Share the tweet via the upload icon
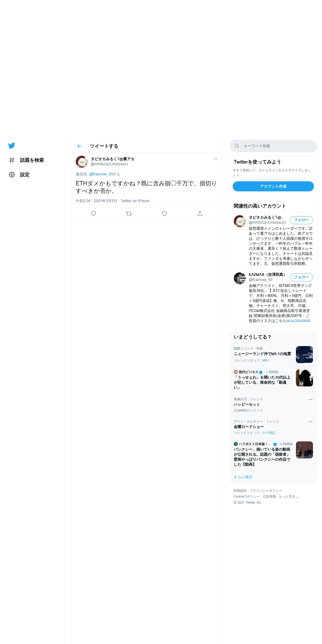The width and height of the screenshot is (322, 644). coord(200,214)
